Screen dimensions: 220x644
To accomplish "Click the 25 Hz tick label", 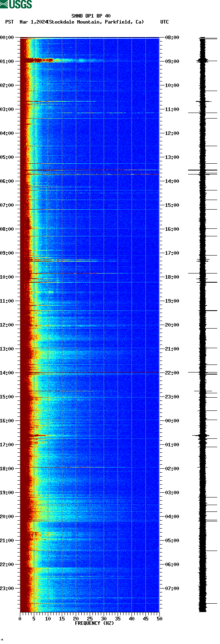I will tap(90, 619).
